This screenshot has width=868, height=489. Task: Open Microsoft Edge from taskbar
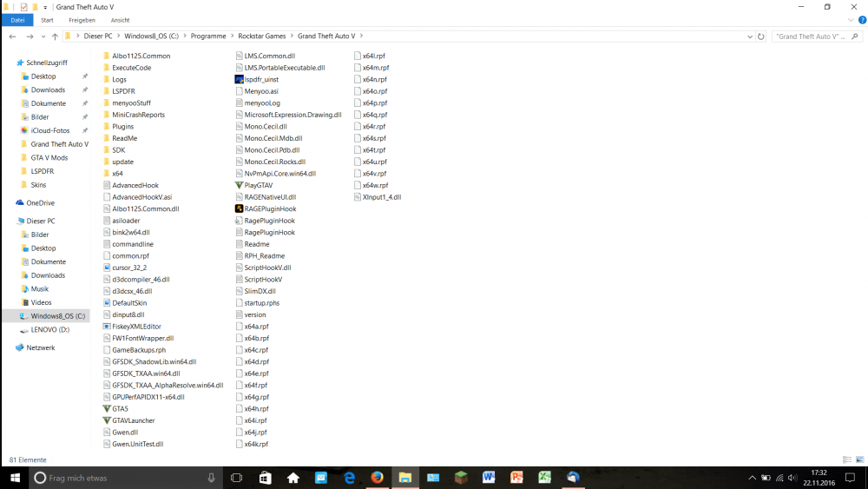(349, 478)
